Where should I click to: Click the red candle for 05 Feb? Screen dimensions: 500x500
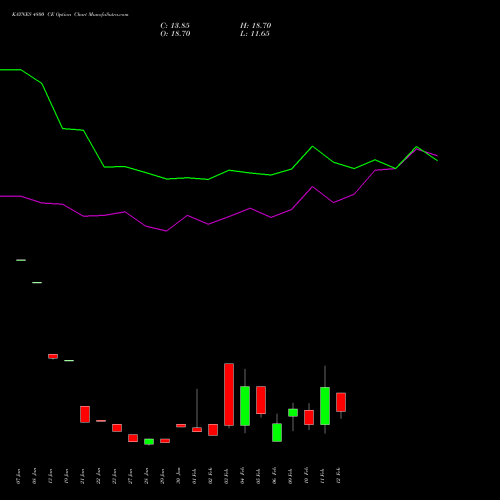pos(261,400)
